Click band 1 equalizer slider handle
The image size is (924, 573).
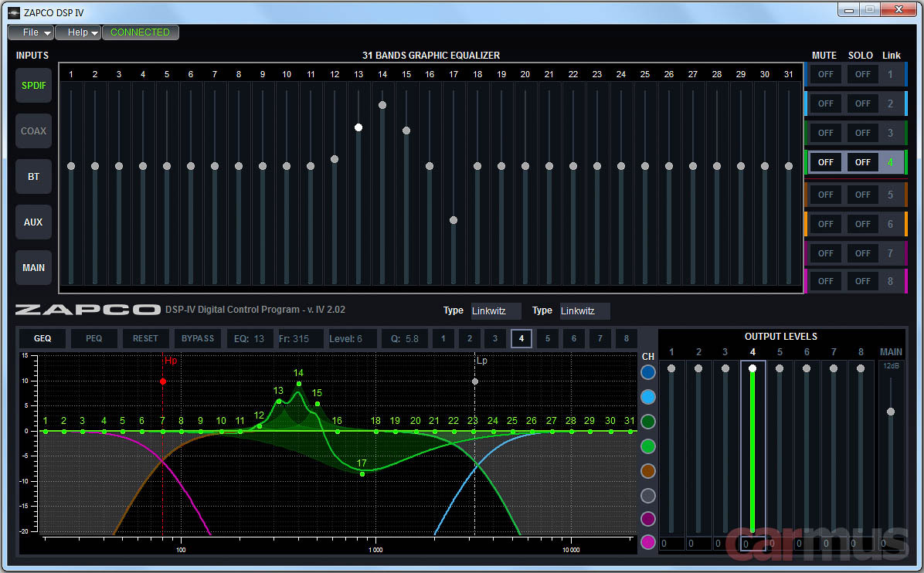71,166
